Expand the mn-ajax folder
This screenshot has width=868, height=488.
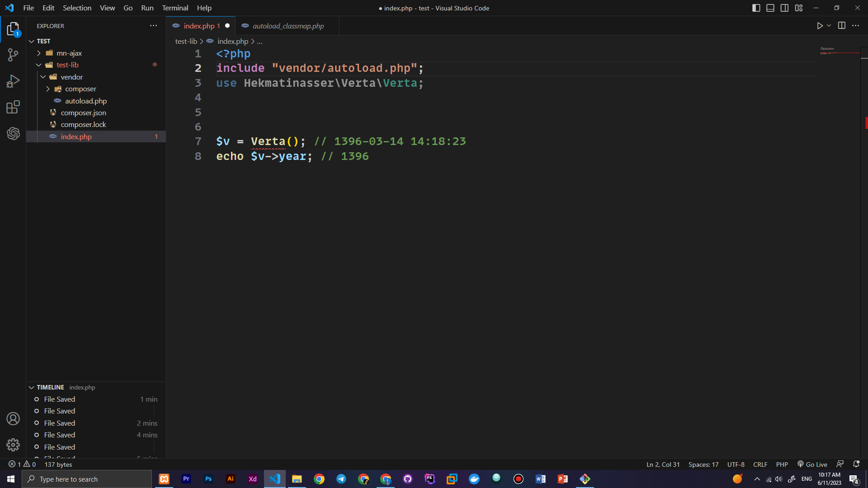coord(96,53)
